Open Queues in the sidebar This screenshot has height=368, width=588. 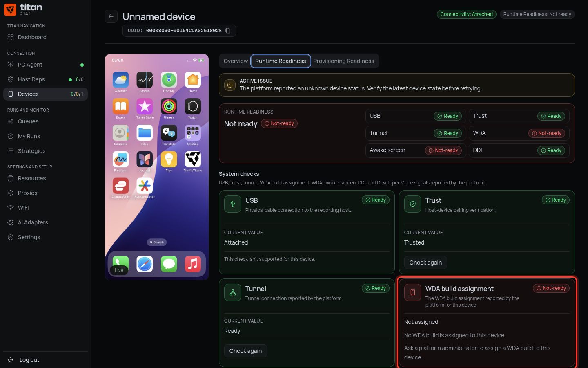point(45,121)
